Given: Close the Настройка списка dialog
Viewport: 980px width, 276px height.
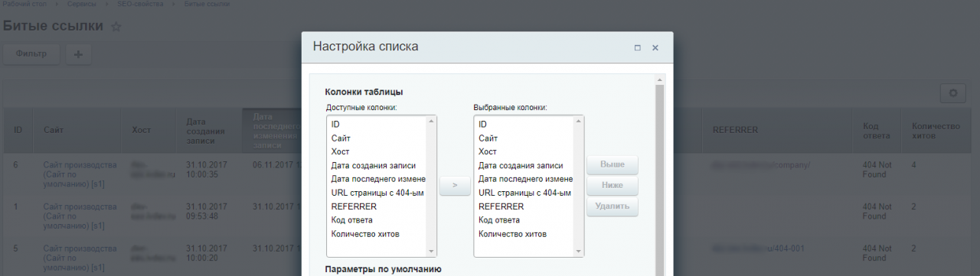Looking at the screenshot, I should pos(655,47).
